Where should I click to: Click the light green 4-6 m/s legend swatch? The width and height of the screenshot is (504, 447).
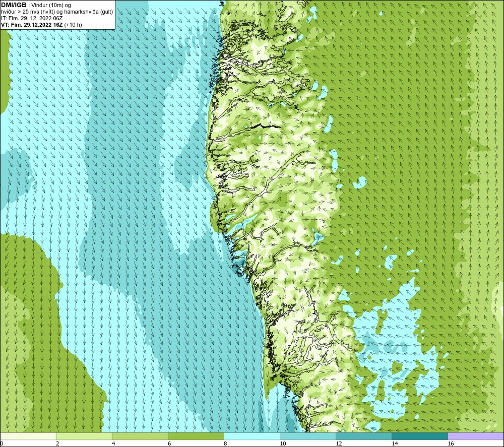coord(140,436)
